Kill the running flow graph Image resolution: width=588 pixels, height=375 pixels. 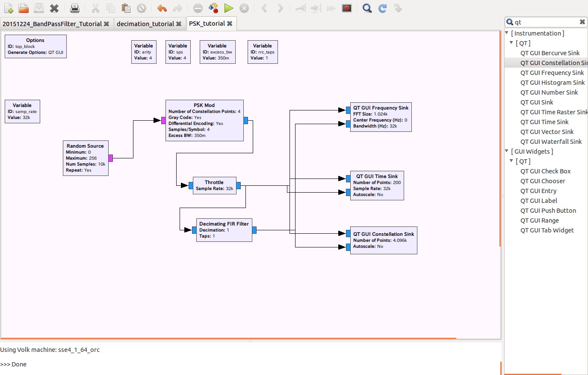tap(244, 8)
